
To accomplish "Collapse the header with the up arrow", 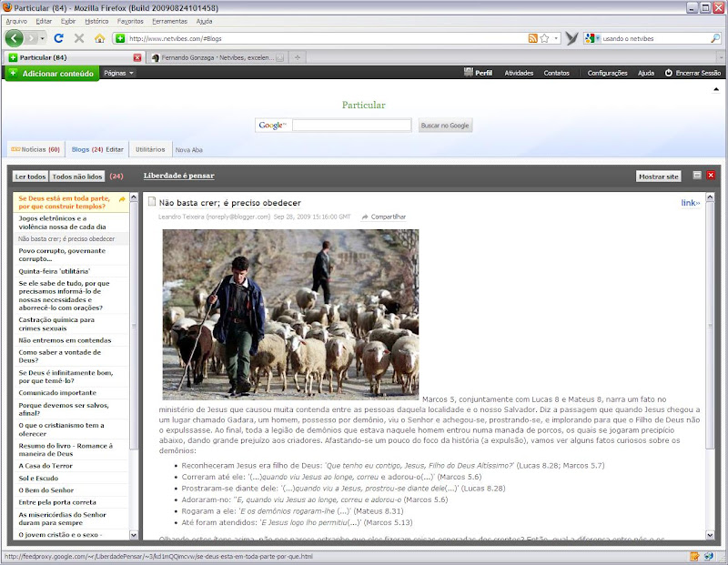I will [x=716, y=89].
